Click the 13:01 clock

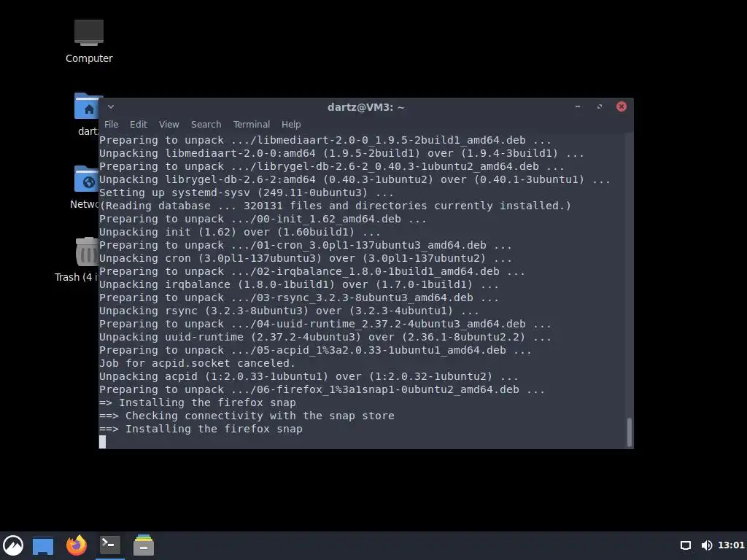(731, 545)
